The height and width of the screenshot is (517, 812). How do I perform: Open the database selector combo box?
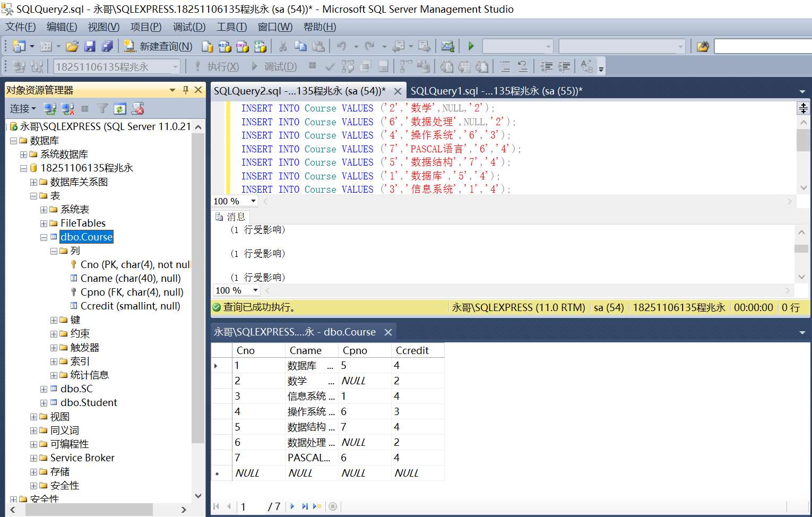pyautogui.click(x=117, y=67)
